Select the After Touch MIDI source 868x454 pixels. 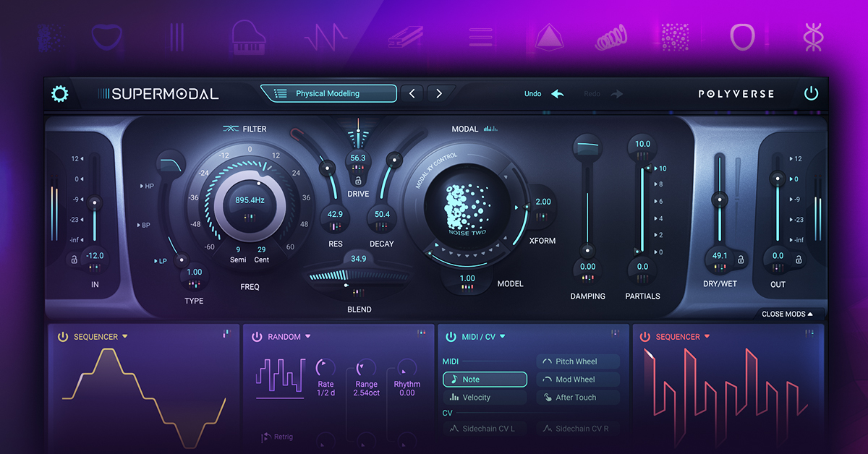[579, 398]
